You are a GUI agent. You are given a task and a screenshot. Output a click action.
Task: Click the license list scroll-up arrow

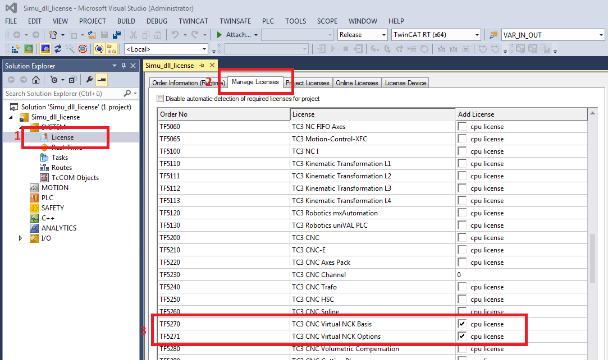[x=592, y=113]
